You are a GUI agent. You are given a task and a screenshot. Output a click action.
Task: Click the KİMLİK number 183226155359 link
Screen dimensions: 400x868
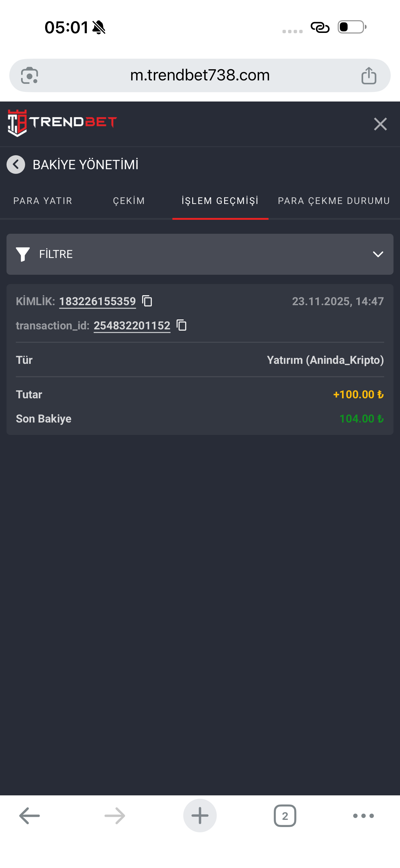tap(98, 301)
